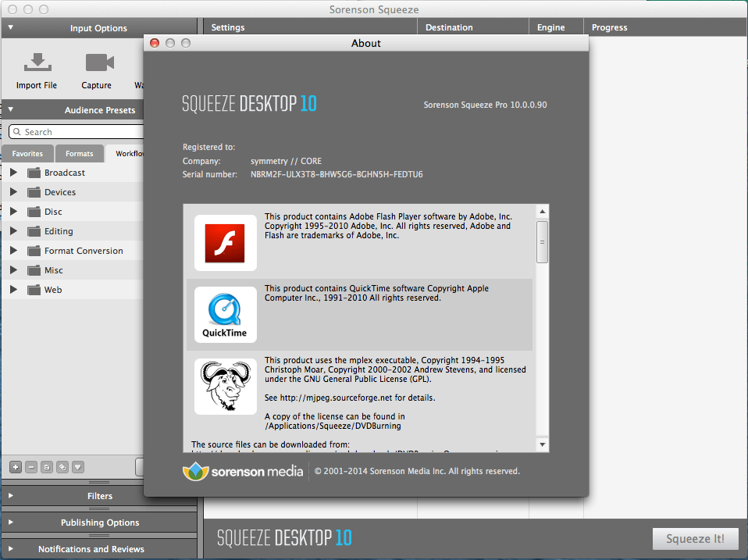
Task: Expand the Publishing Options panel
Action: pyautogui.click(x=10, y=523)
